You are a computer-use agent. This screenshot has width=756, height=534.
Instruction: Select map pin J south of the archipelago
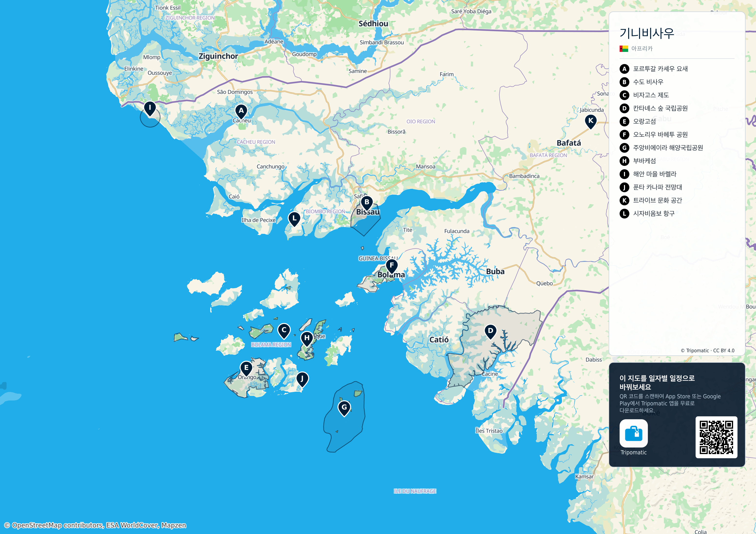(x=302, y=380)
